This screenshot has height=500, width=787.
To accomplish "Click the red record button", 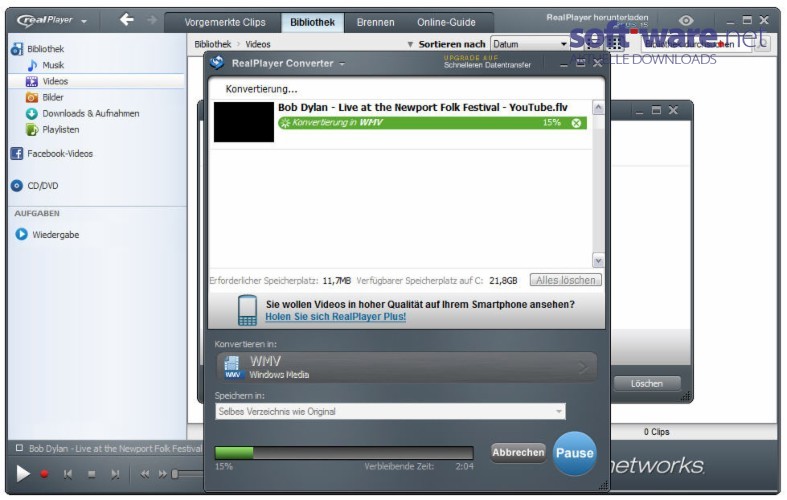I will coord(44,473).
